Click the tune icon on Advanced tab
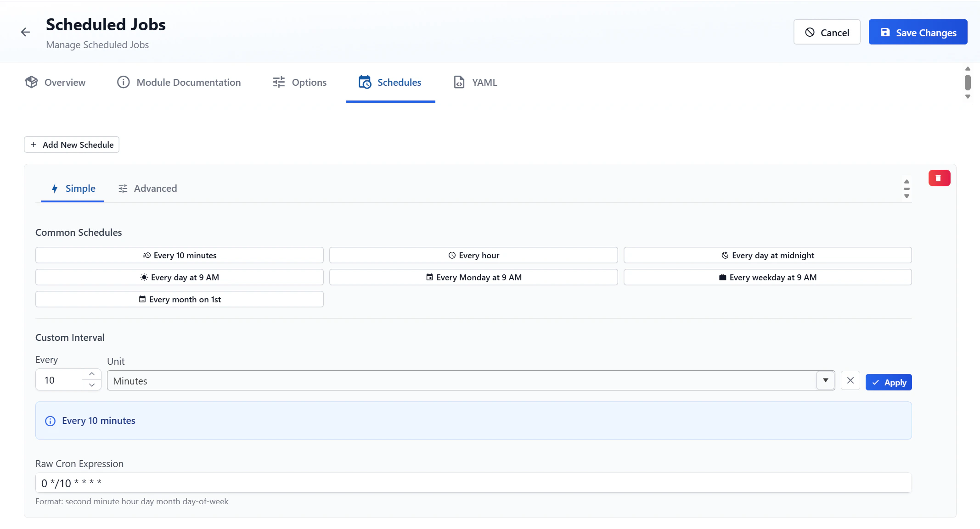 123,189
